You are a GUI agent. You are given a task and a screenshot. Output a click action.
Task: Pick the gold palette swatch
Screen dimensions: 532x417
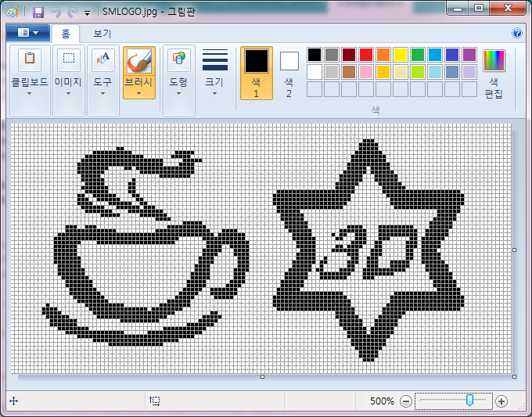(x=383, y=72)
